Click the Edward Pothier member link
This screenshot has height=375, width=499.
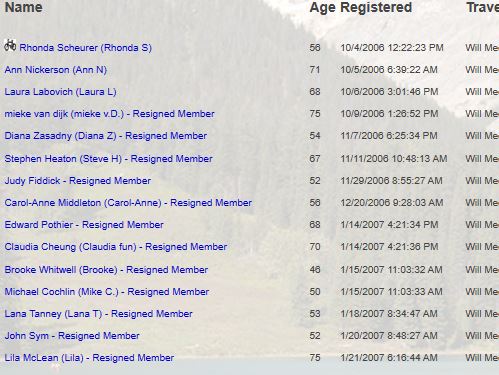(x=84, y=225)
